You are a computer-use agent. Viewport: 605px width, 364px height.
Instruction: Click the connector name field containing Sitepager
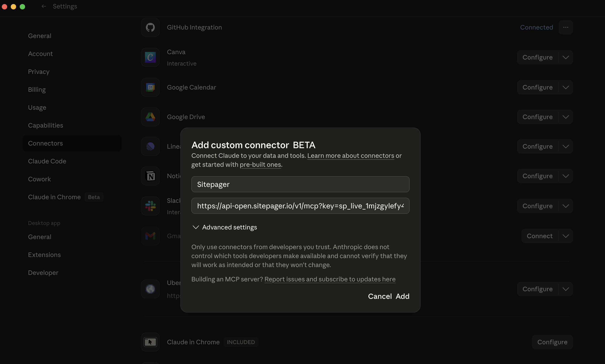click(x=300, y=184)
